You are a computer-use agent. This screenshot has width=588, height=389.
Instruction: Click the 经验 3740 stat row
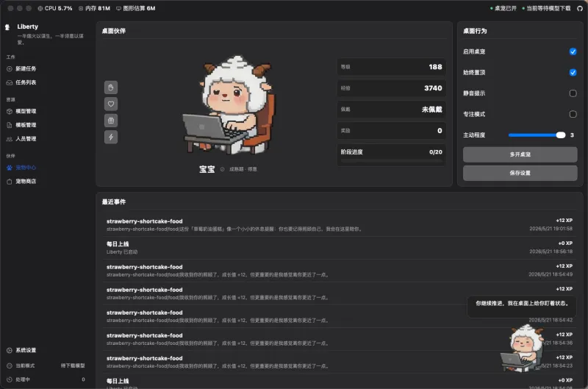(391, 88)
